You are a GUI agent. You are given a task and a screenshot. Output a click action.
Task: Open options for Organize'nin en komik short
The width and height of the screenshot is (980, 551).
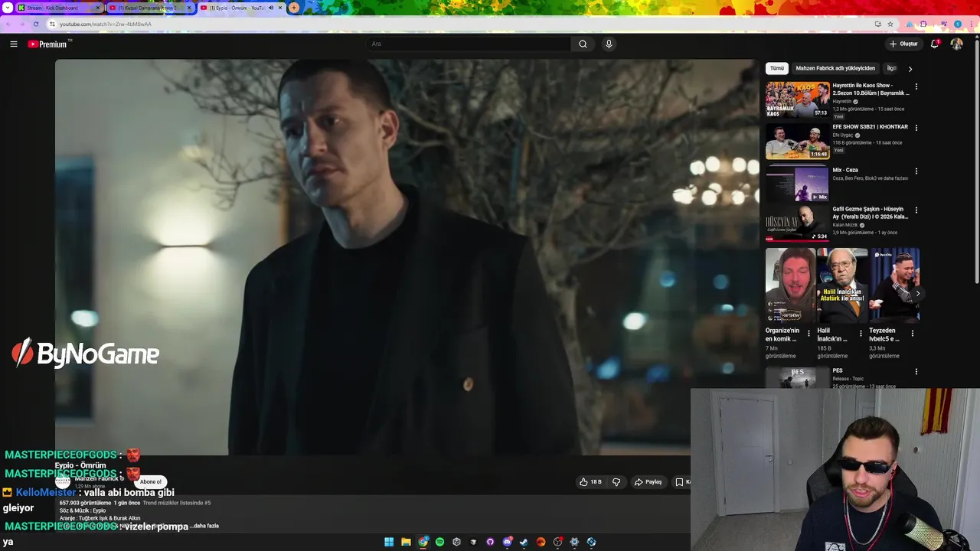[x=808, y=333]
